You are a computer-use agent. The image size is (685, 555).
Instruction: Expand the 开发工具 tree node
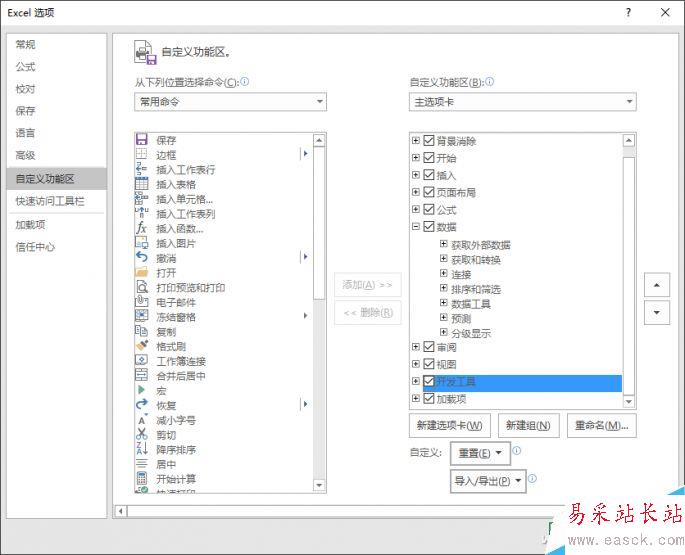point(416,381)
